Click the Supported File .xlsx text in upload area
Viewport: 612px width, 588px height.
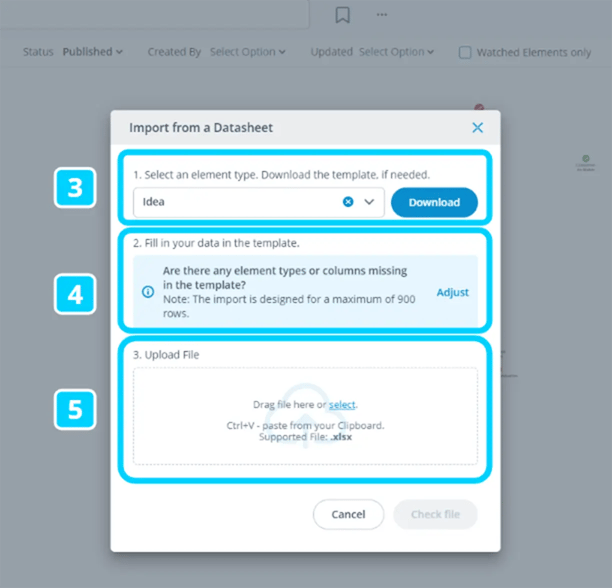(307, 437)
